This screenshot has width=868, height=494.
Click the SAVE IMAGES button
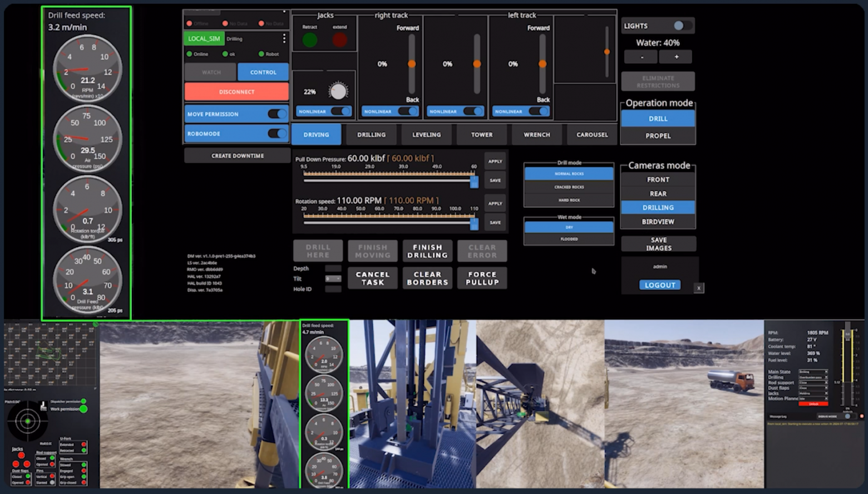(x=658, y=244)
